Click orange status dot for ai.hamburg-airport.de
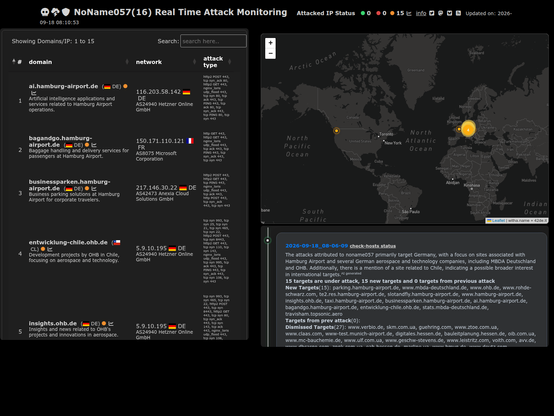This screenshot has height=416, width=554. pos(125,86)
